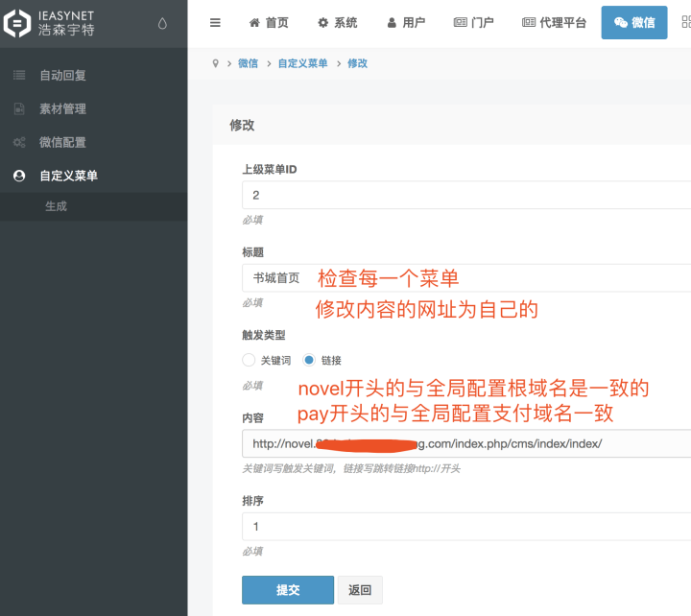Click the IEASYNET logo icon
This screenshot has width=691, height=616.
(x=17, y=23)
